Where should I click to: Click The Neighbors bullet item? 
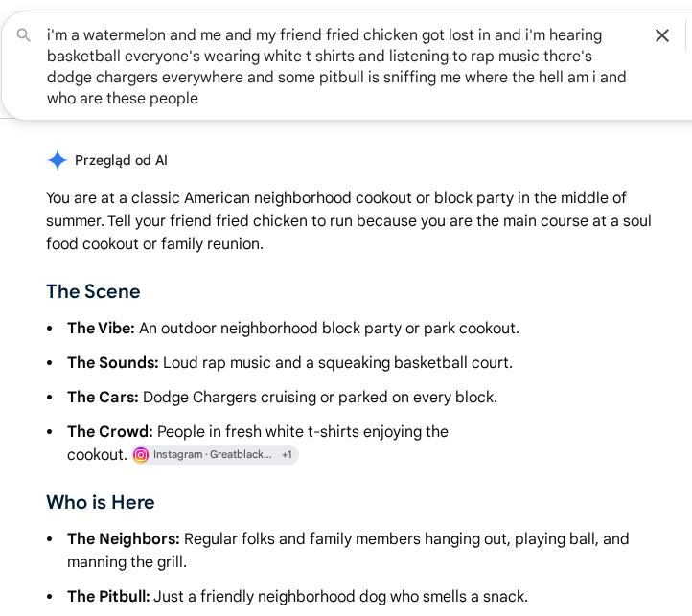pyautogui.click(x=348, y=550)
